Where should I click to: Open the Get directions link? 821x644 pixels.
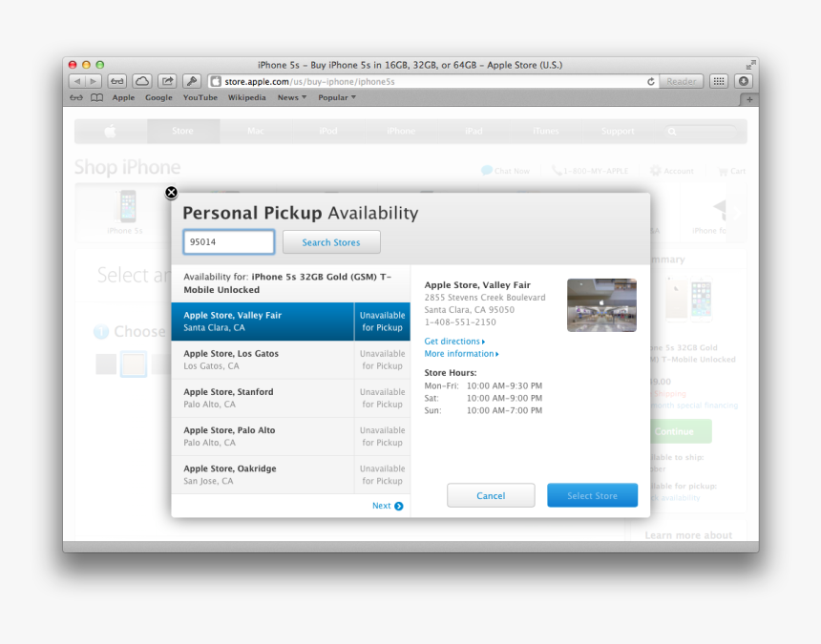[454, 342]
